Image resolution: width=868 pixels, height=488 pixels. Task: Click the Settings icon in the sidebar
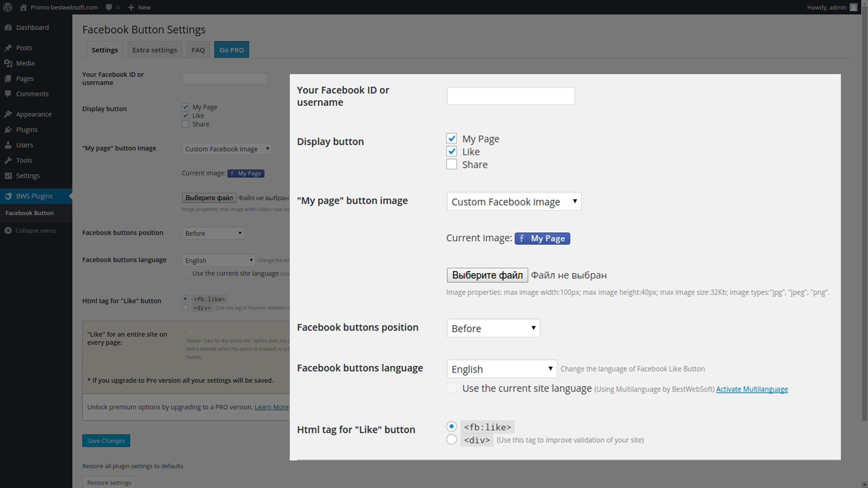tap(8, 176)
